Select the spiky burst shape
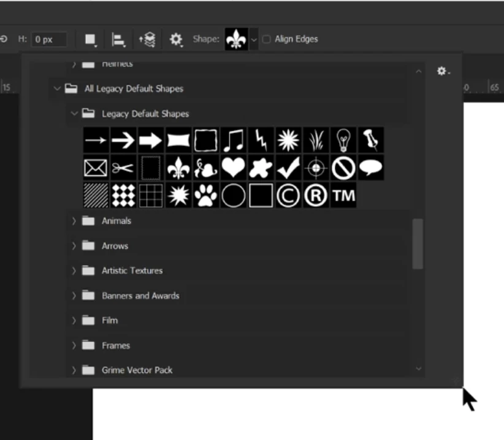 point(178,195)
